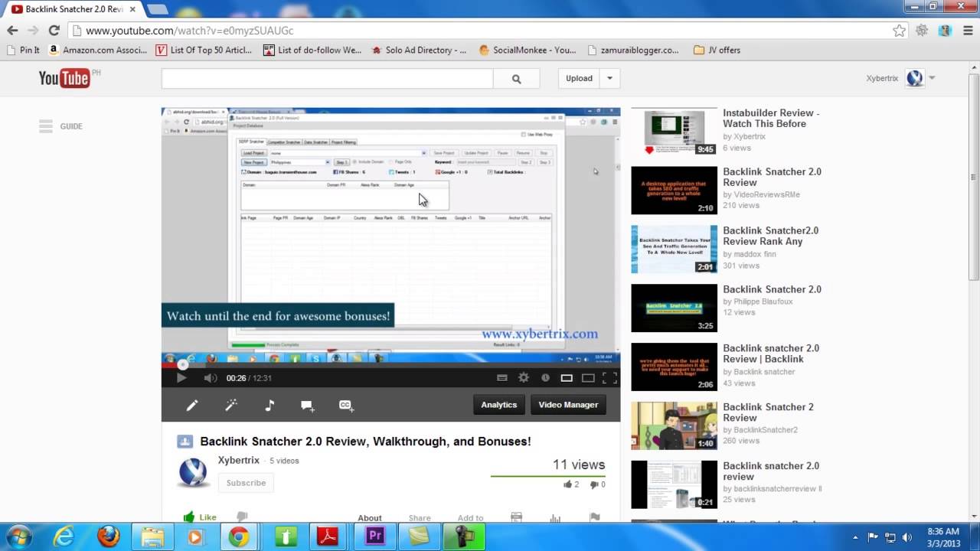Open the video player settings gear
The width and height of the screenshot is (980, 551).
524,377
